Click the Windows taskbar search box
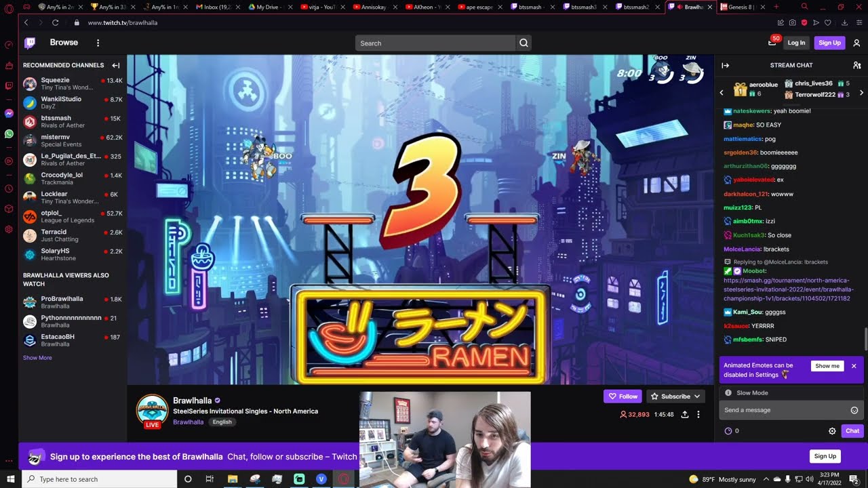The height and width of the screenshot is (488, 868). click(99, 479)
